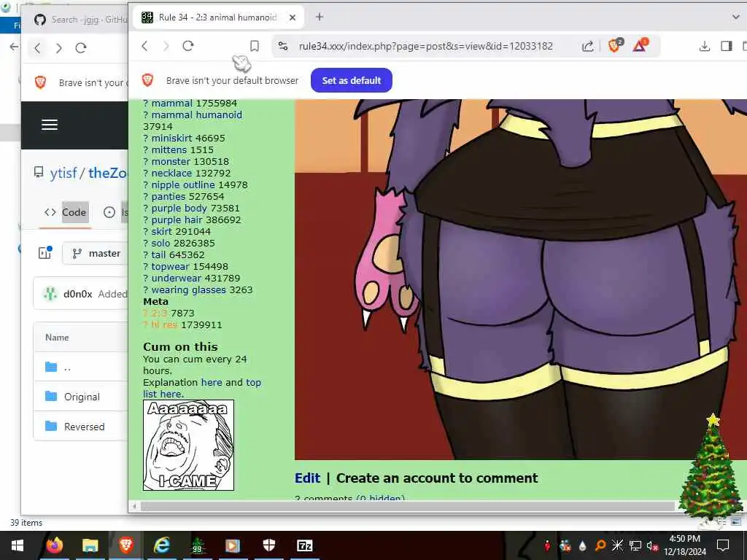Open the solo tag link
This screenshot has height=560, width=747.
click(x=160, y=243)
